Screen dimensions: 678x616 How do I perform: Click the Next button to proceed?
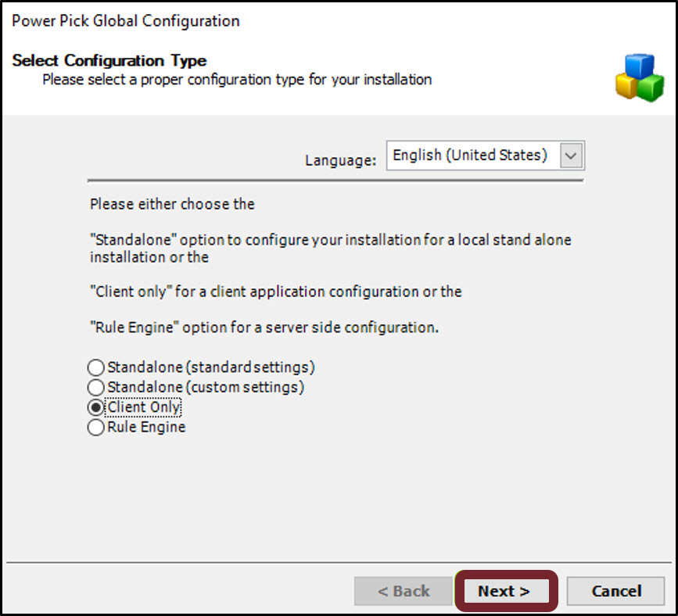pyautogui.click(x=505, y=591)
